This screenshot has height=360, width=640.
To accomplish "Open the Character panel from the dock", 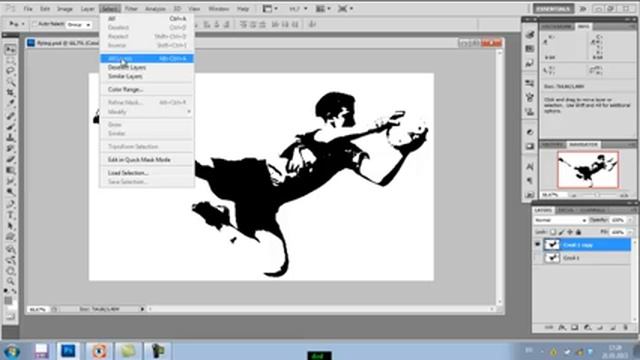I will click(529, 167).
